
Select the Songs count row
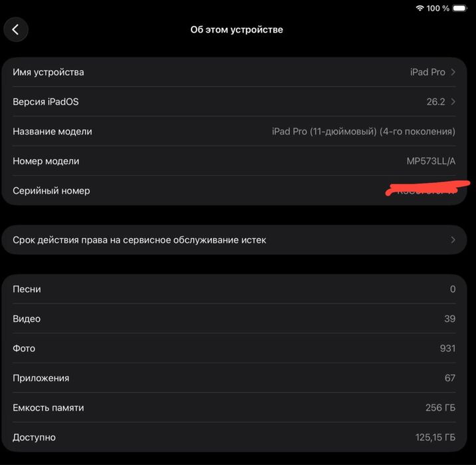click(233, 289)
